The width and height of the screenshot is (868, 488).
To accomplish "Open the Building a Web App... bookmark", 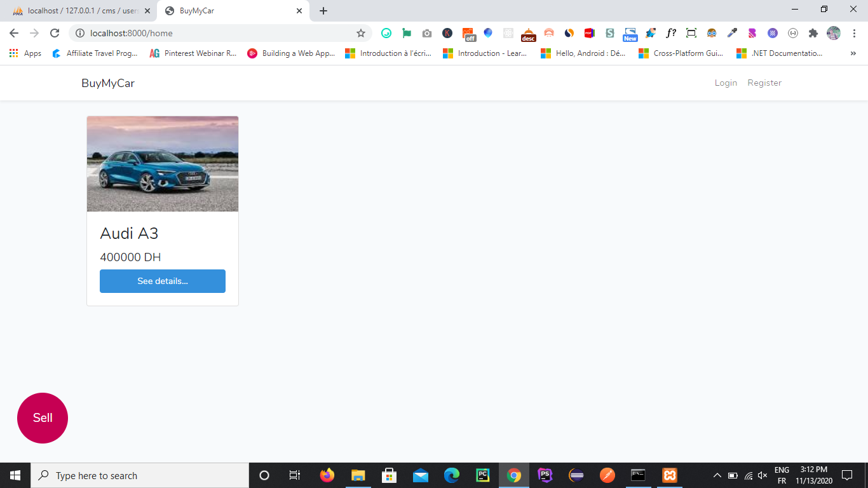I will click(291, 53).
